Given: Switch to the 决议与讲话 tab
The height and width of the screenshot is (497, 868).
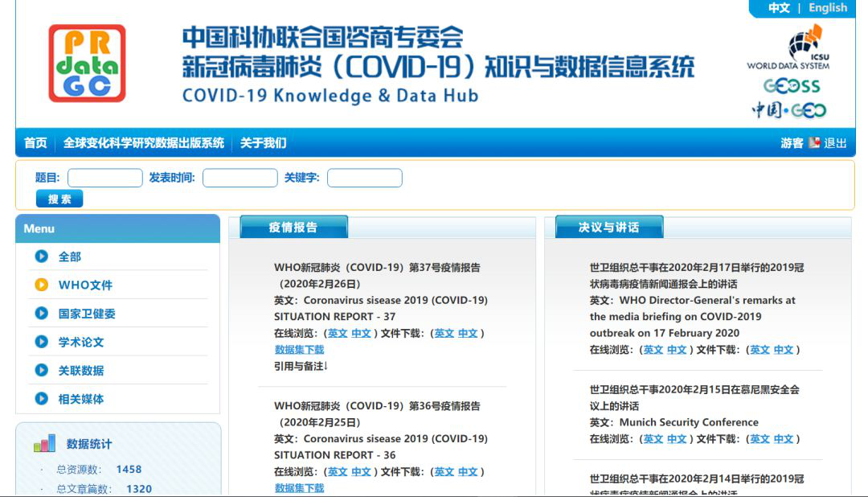Looking at the screenshot, I should click(x=608, y=226).
